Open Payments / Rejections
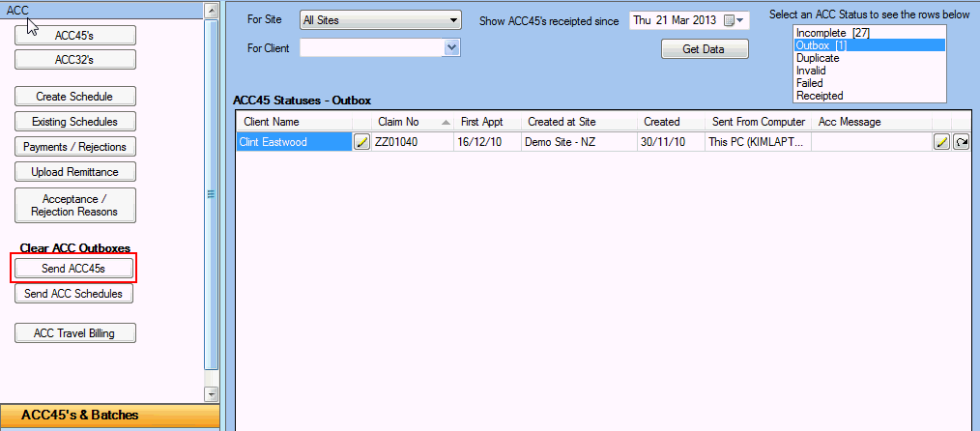This screenshot has width=980, height=431. point(75,147)
